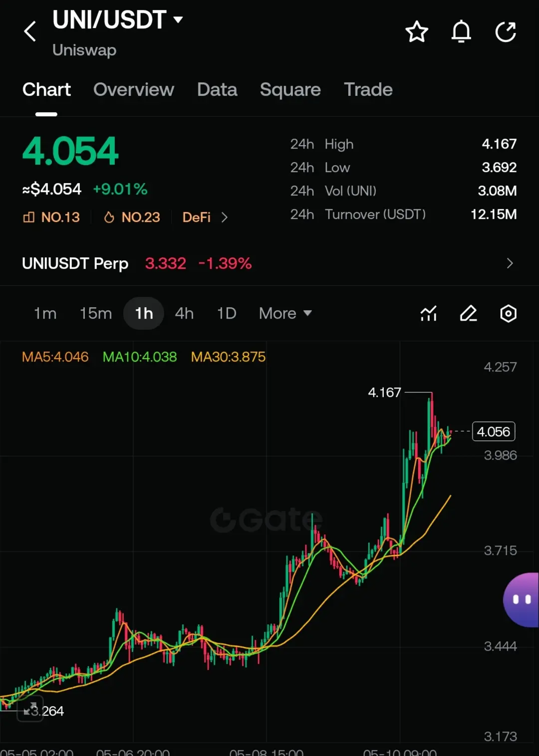This screenshot has width=539, height=756.
Task: Tap the DeFi category label
Action: 197,217
